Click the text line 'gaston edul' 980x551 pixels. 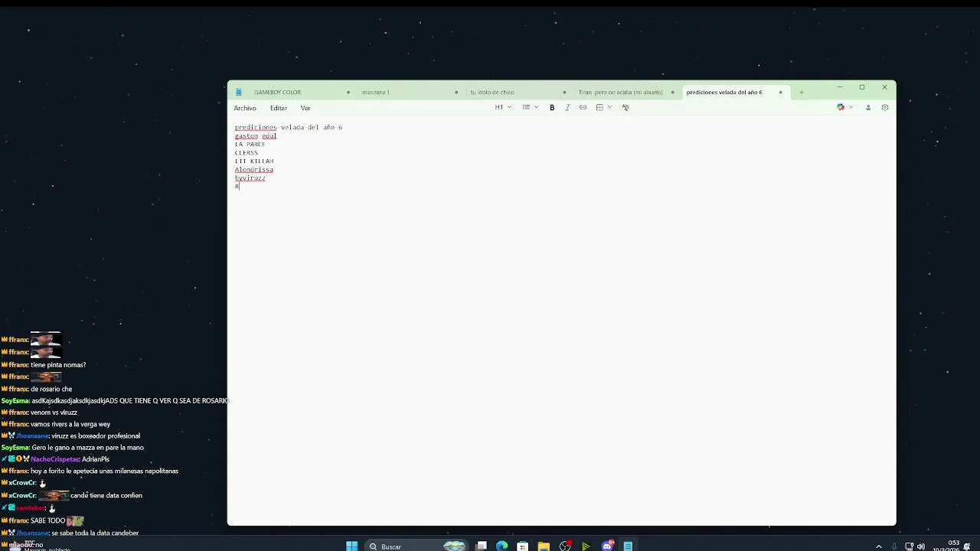tap(256, 136)
